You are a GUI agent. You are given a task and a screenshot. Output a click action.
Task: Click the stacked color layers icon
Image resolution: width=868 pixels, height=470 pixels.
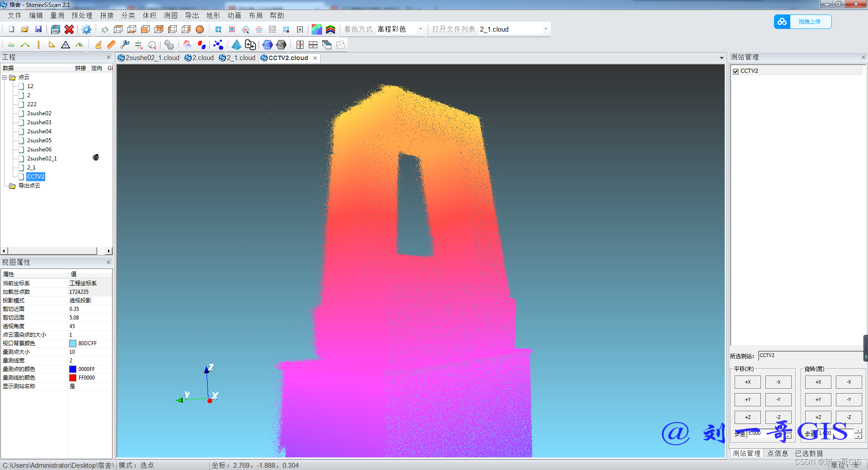(x=330, y=29)
